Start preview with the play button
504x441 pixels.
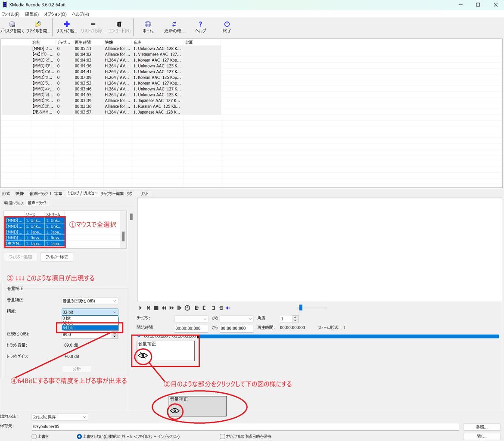[140, 308]
